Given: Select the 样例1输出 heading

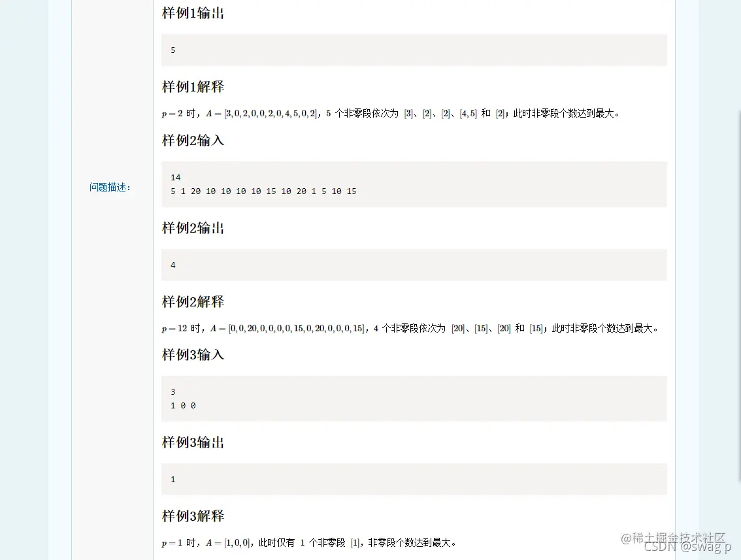Looking at the screenshot, I should pyautogui.click(x=192, y=13).
